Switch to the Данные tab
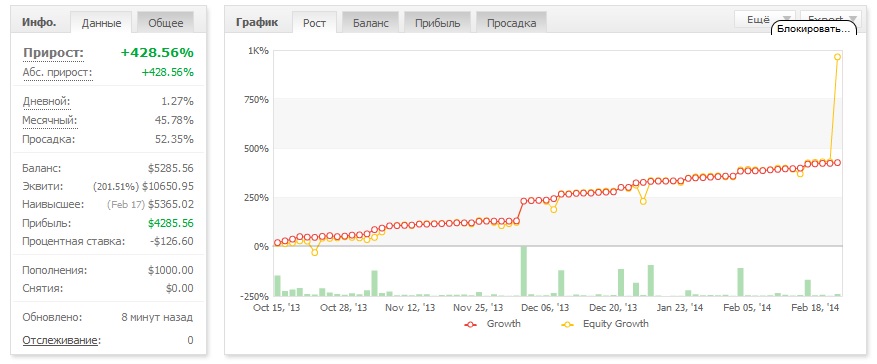This screenshot has width=877, height=364. point(101,23)
